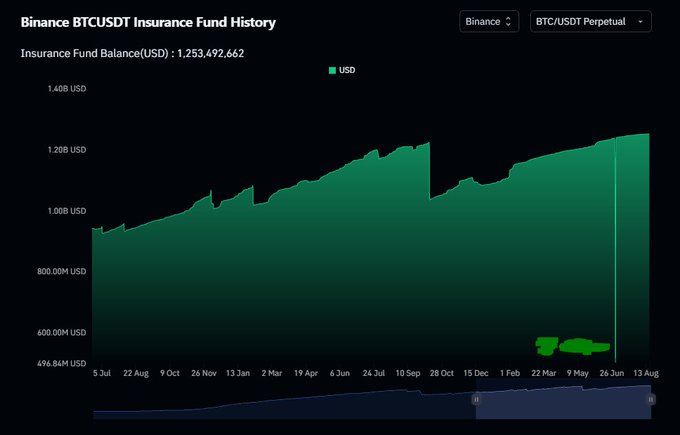Click the 13 Aug date label
The width and height of the screenshot is (680, 435).
646,373
